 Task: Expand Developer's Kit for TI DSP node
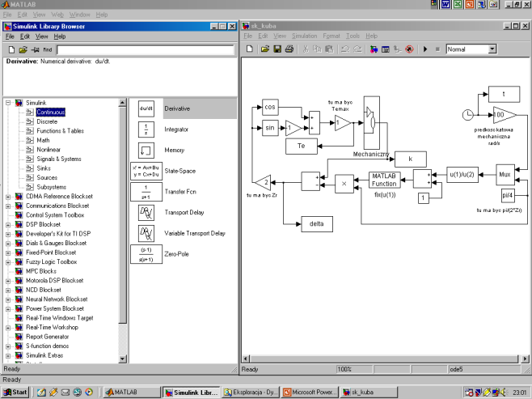(8, 234)
